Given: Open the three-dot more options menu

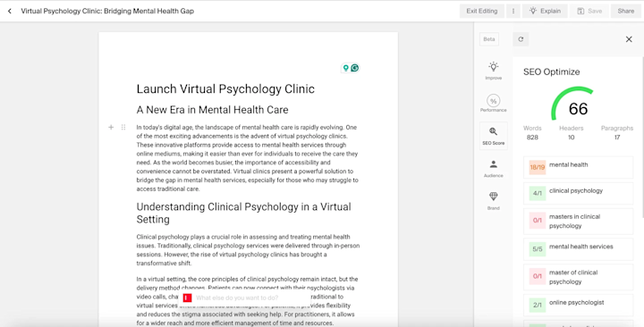Looking at the screenshot, I should [513, 11].
